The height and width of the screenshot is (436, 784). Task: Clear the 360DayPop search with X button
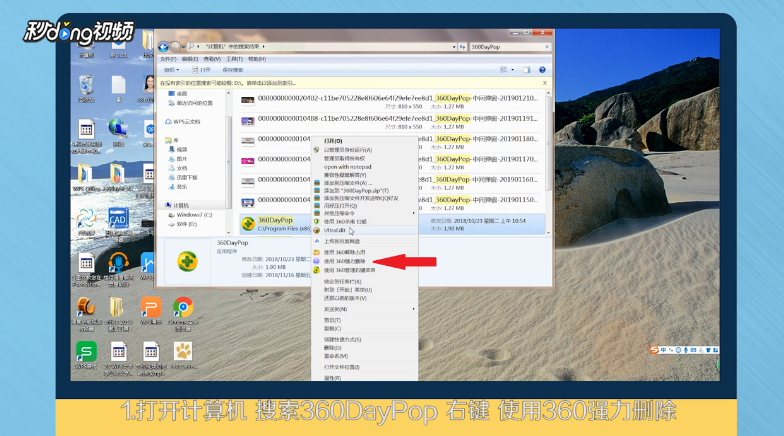pyautogui.click(x=547, y=47)
